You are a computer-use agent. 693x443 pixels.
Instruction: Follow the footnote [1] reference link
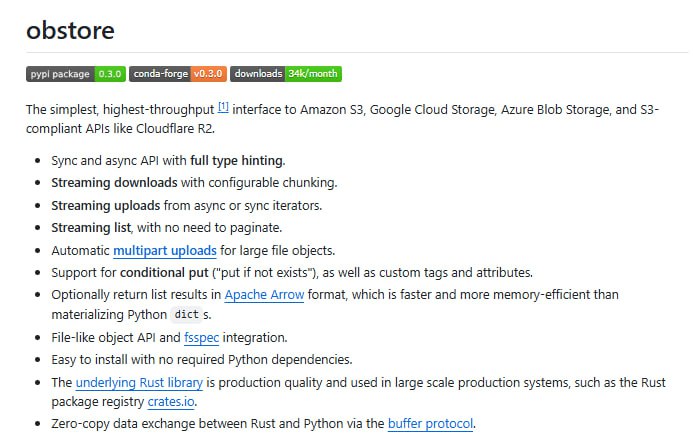tap(223, 106)
